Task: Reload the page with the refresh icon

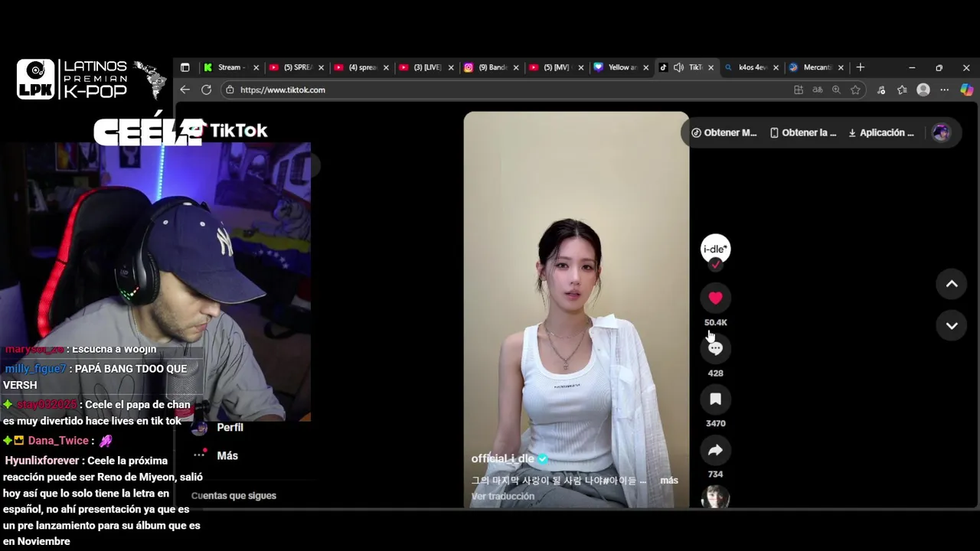Action: click(206, 90)
